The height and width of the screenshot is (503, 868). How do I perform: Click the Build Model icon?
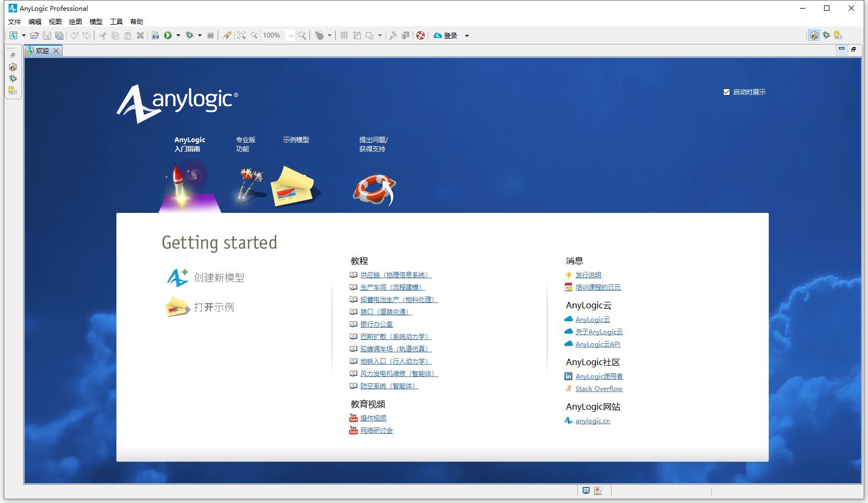click(156, 35)
